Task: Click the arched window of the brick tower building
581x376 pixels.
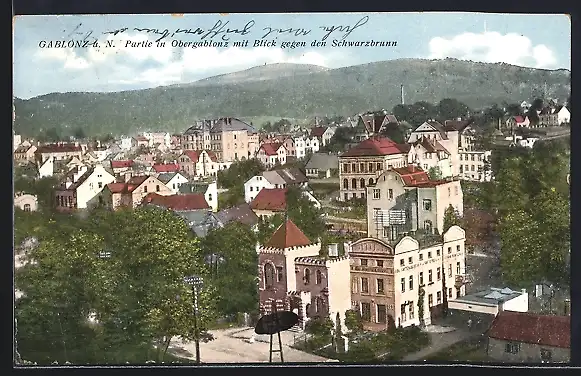Action: pyautogui.click(x=269, y=276)
